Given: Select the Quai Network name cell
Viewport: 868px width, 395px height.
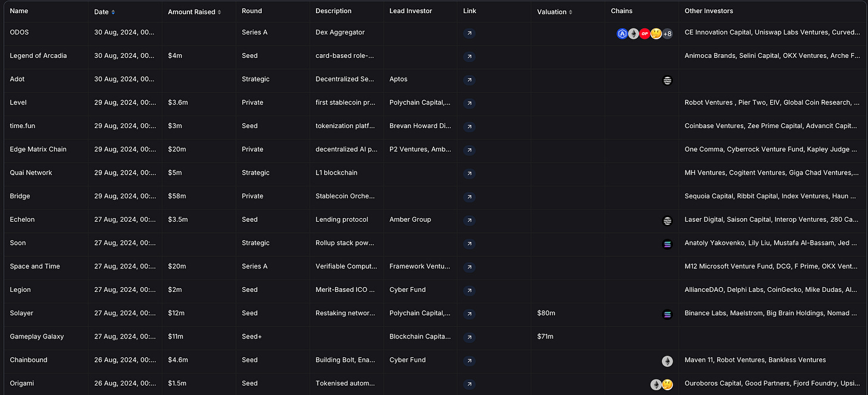Looking at the screenshot, I should click(31, 173).
